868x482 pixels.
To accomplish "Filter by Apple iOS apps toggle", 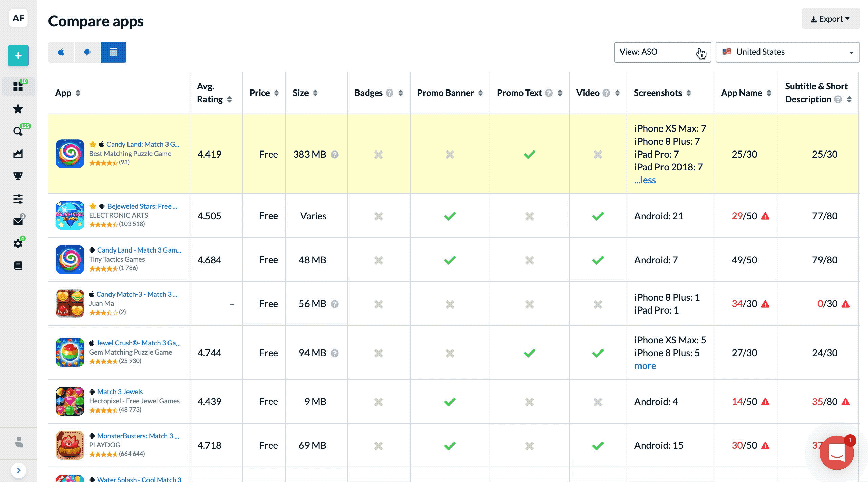I will (61, 52).
